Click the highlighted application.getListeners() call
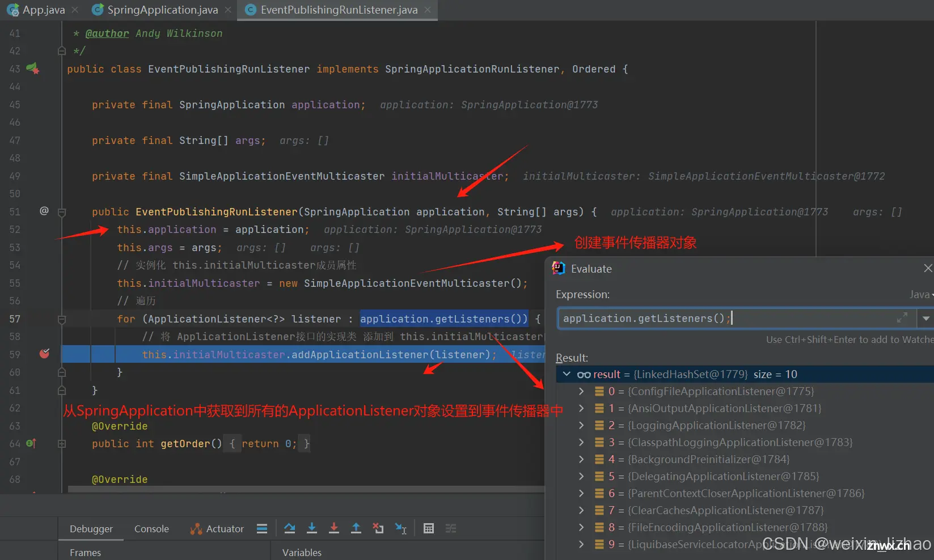The width and height of the screenshot is (934, 560). 444,319
